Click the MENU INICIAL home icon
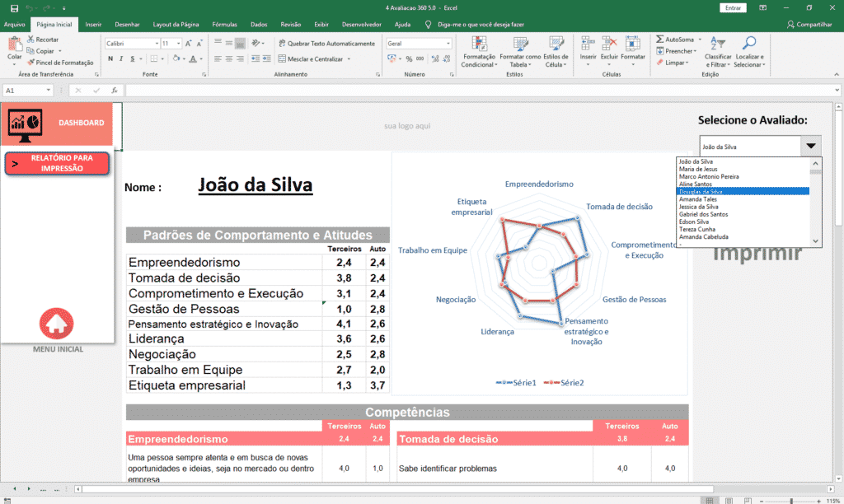 [57, 324]
